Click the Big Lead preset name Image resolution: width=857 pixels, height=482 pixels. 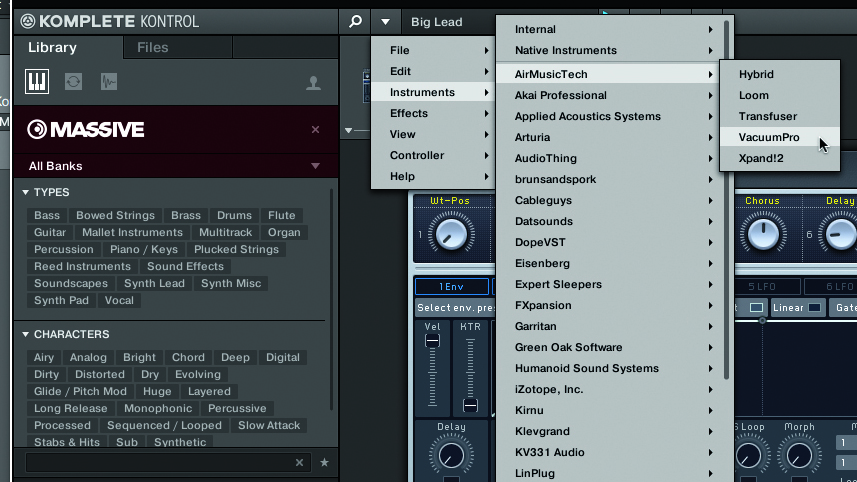[x=437, y=22]
